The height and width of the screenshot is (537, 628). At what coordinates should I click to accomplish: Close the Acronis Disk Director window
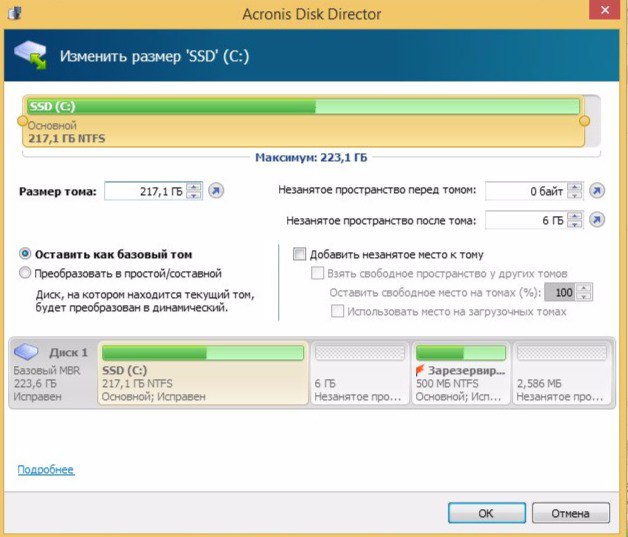(x=605, y=10)
